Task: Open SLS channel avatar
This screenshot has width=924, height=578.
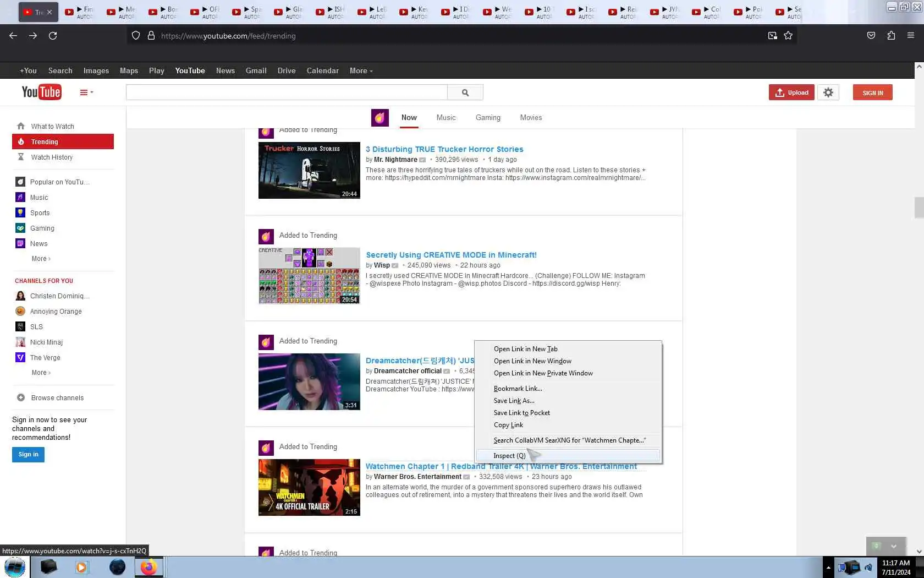Action: point(20,327)
